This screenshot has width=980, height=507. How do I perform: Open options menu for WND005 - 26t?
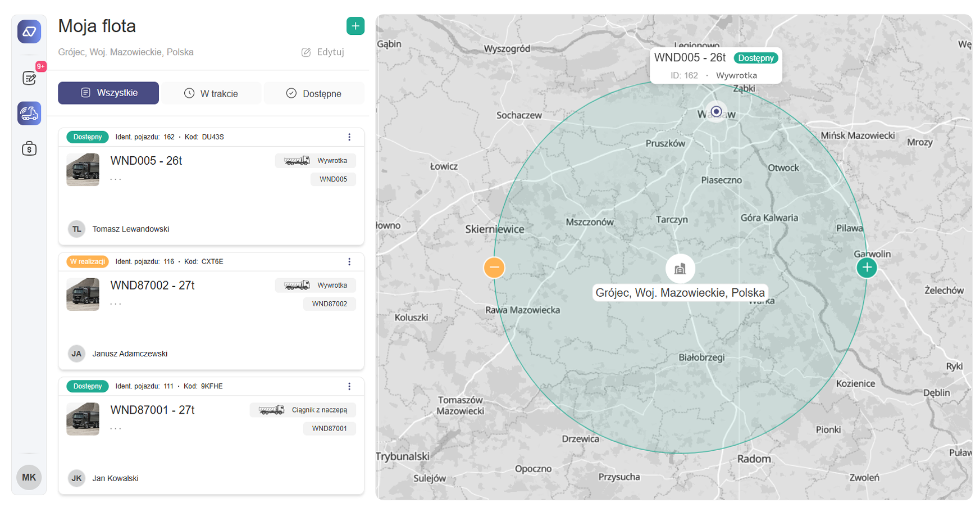[x=349, y=137]
